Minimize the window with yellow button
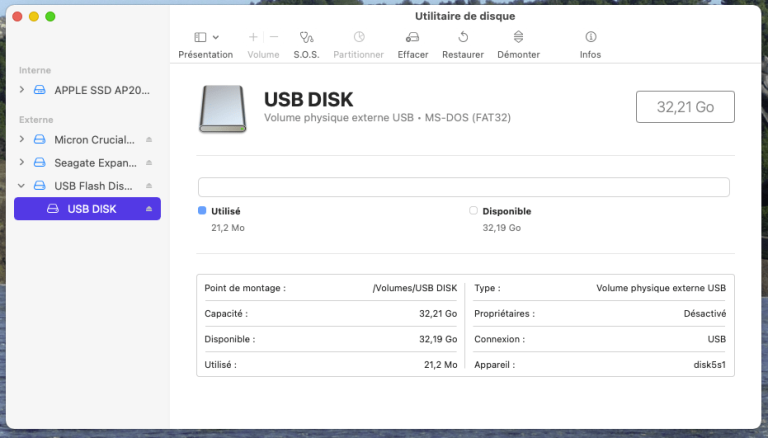The image size is (768, 438). click(34, 17)
